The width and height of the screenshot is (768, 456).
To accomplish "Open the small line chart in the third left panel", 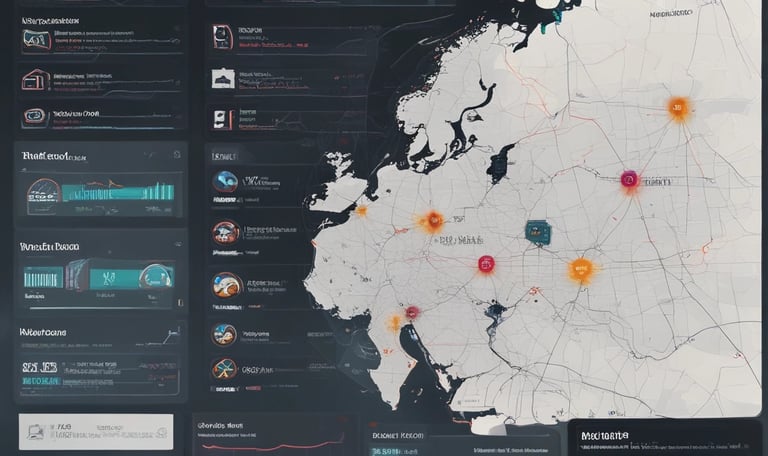I will coord(168,335).
